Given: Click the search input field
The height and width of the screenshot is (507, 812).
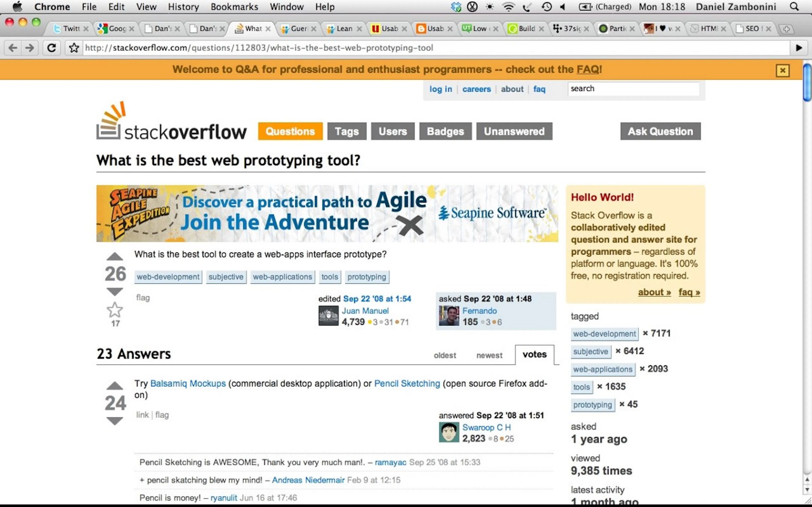Looking at the screenshot, I should tap(633, 89).
